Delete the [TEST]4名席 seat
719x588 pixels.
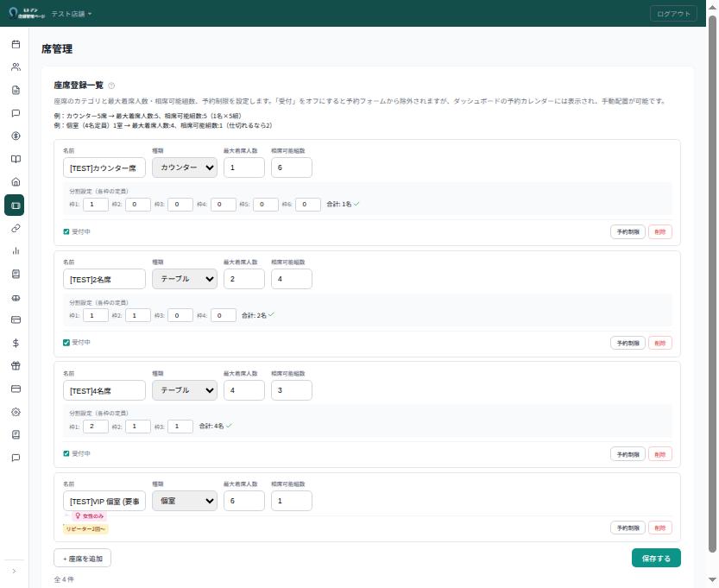(660, 454)
